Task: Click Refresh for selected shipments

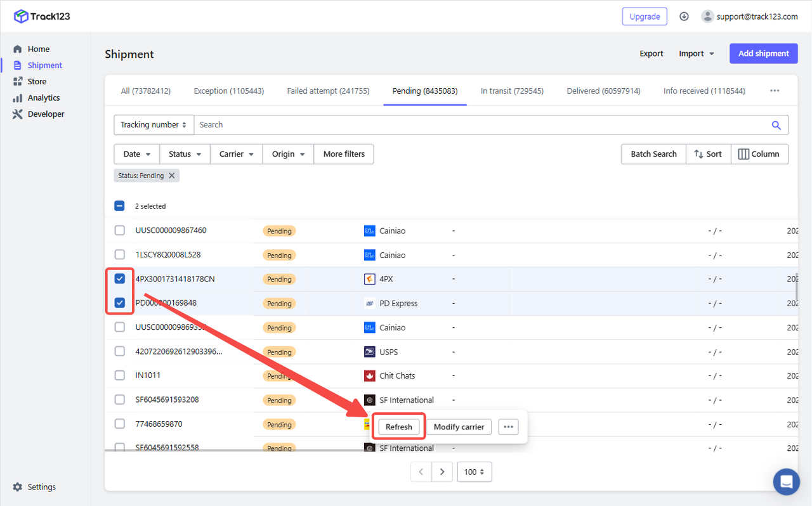Action: tap(399, 427)
